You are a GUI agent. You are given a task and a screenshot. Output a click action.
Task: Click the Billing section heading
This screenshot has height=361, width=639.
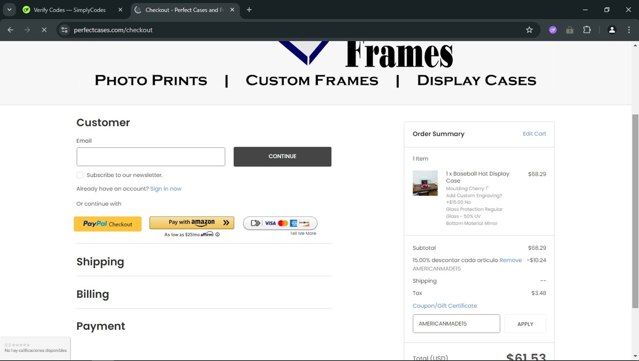pyautogui.click(x=93, y=294)
